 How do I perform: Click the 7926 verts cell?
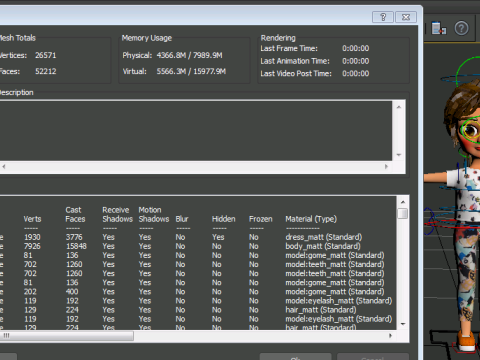click(x=32, y=246)
